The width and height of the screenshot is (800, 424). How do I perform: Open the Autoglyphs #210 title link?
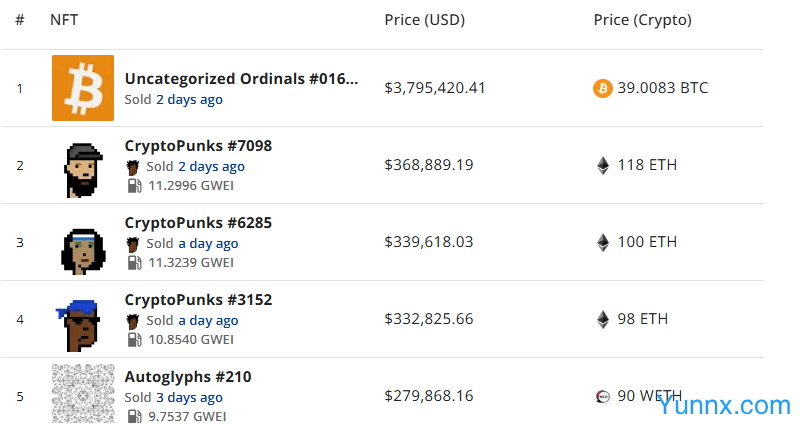pyautogui.click(x=188, y=377)
